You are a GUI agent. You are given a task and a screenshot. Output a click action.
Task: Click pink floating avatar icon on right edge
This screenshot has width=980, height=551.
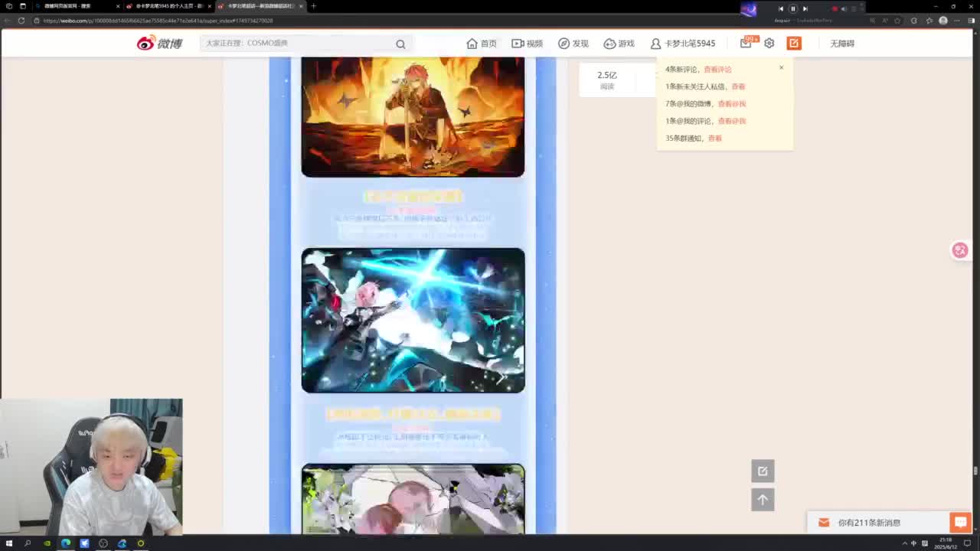click(x=959, y=250)
